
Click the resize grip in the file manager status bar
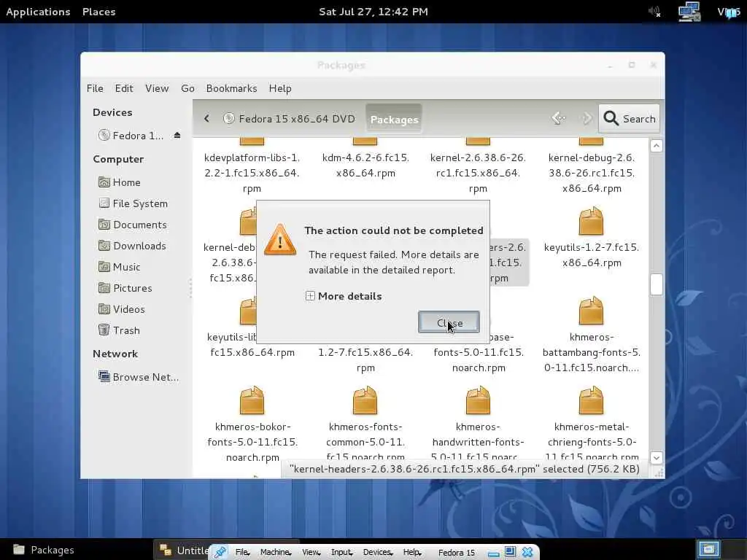point(659,472)
